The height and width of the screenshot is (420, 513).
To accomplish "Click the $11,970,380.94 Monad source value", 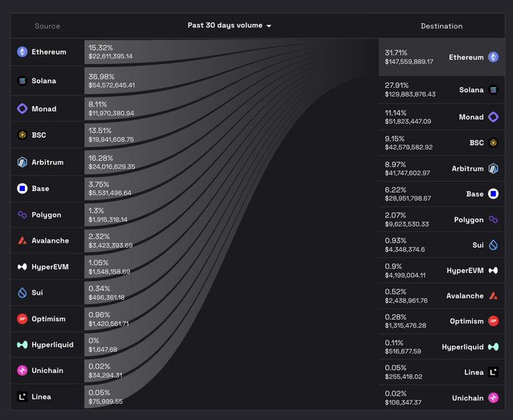I will (111, 113).
